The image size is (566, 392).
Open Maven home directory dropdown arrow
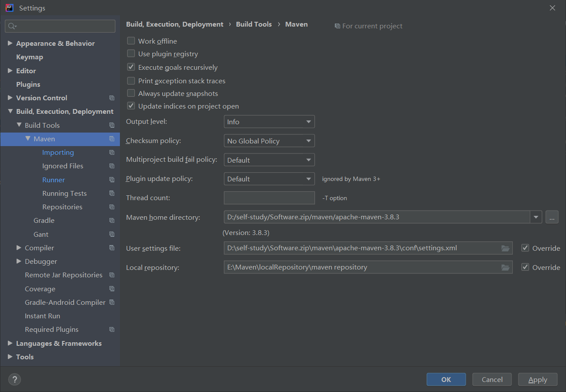536,217
